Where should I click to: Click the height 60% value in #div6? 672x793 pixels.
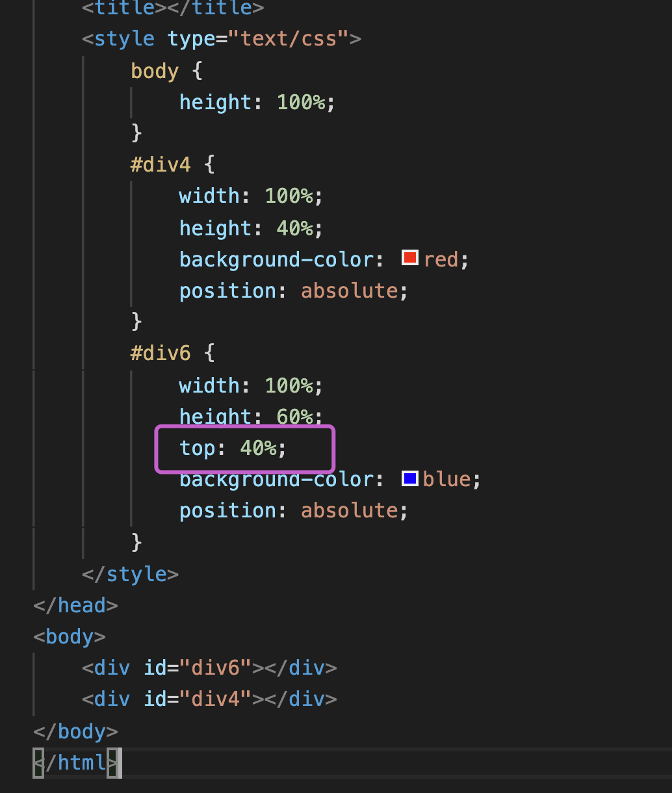click(294, 416)
